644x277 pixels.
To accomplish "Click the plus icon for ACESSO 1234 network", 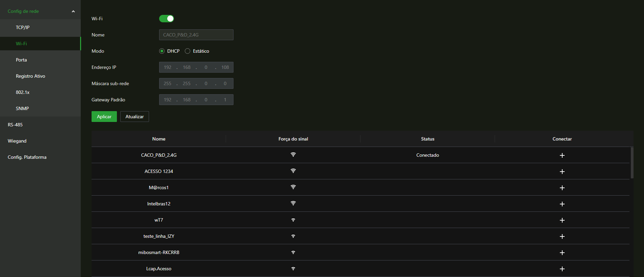I will [562, 172].
